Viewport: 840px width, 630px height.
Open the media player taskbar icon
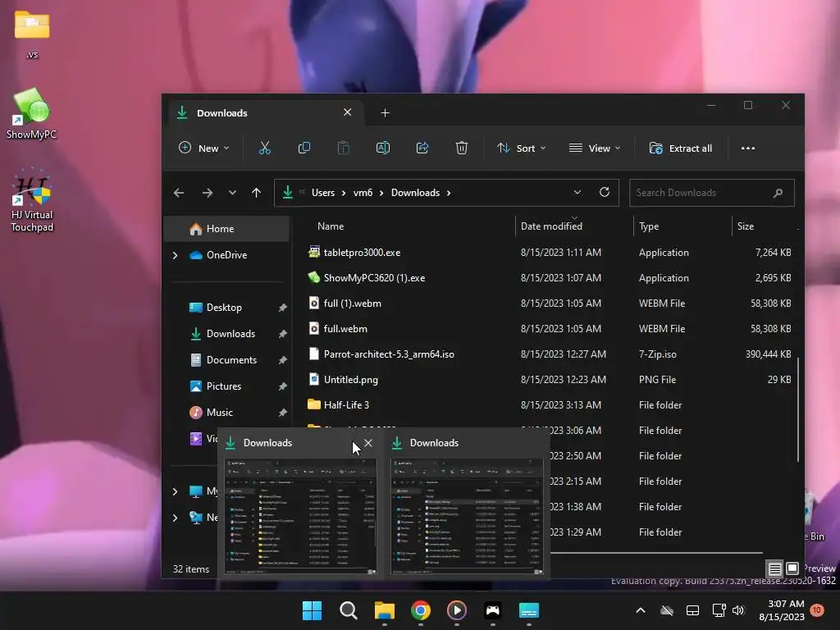[x=456, y=610]
